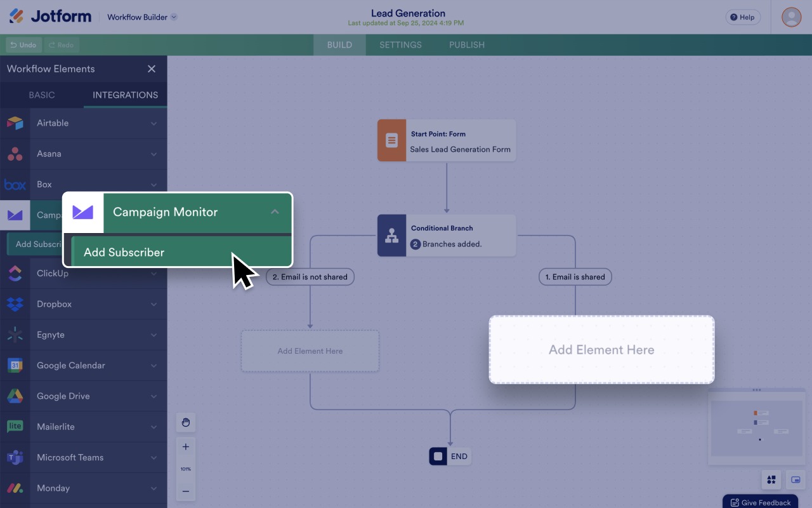Screen dimensions: 812x508
Task: Click the Mailerlite icon
Action: coord(15,427)
